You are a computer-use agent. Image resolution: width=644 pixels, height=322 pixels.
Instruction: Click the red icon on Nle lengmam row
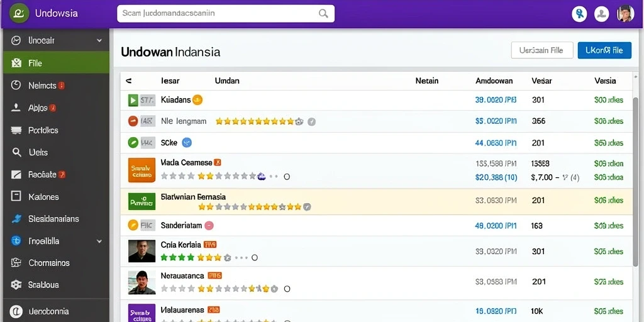(x=133, y=121)
